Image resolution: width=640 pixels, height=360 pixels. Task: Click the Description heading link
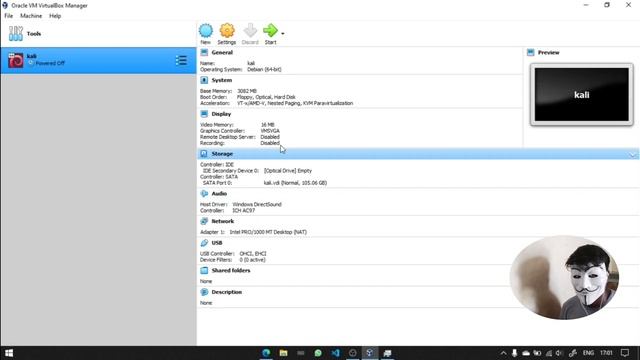227,292
